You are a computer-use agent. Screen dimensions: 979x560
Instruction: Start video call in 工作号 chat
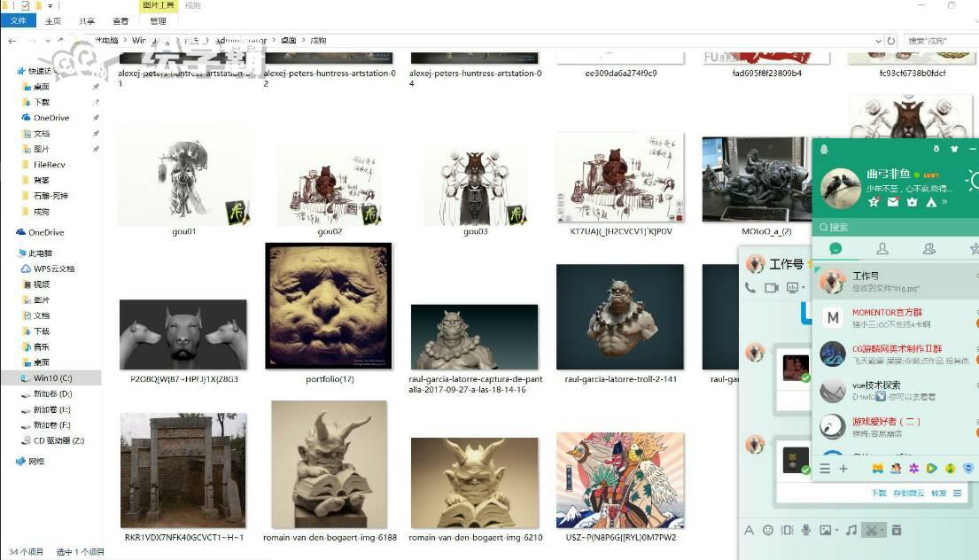tap(772, 288)
